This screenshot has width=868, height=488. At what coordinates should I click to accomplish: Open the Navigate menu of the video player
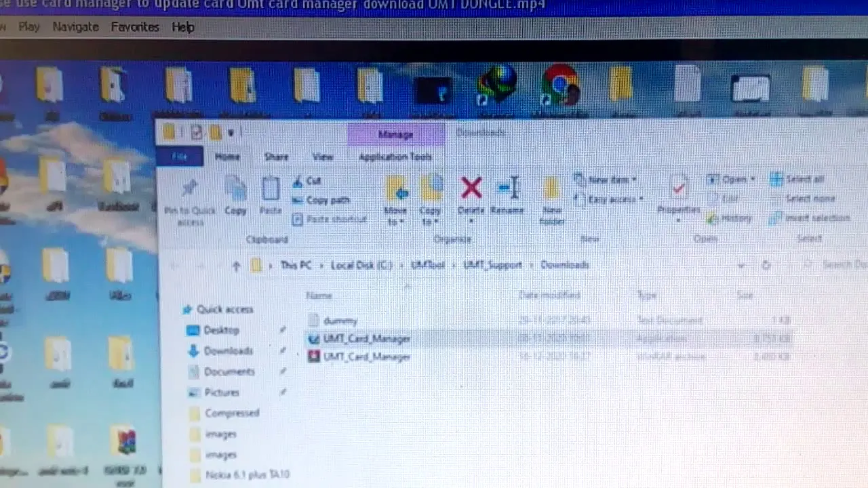(x=75, y=27)
